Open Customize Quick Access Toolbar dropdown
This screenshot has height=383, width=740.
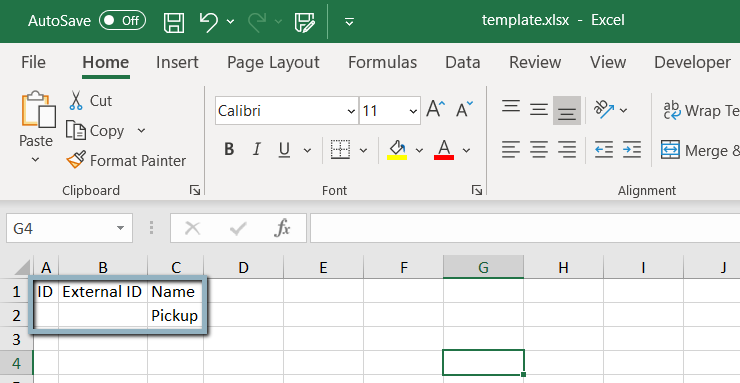[349, 22]
